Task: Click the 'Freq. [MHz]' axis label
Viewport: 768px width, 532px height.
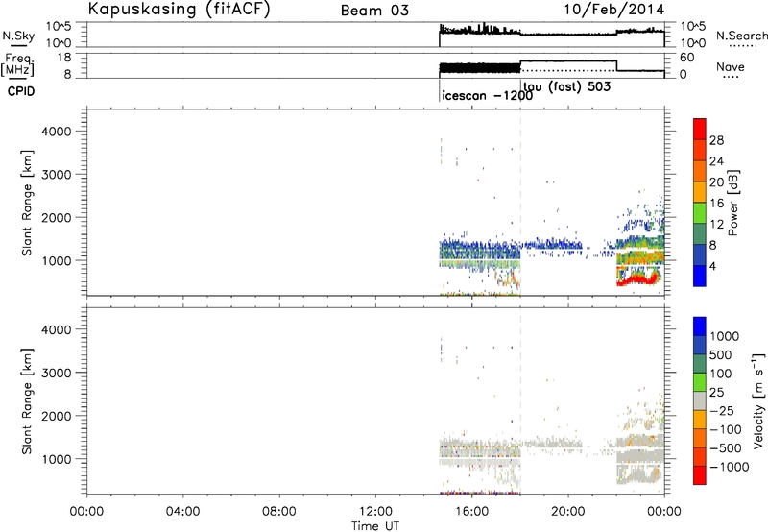Action: pyautogui.click(x=17, y=64)
